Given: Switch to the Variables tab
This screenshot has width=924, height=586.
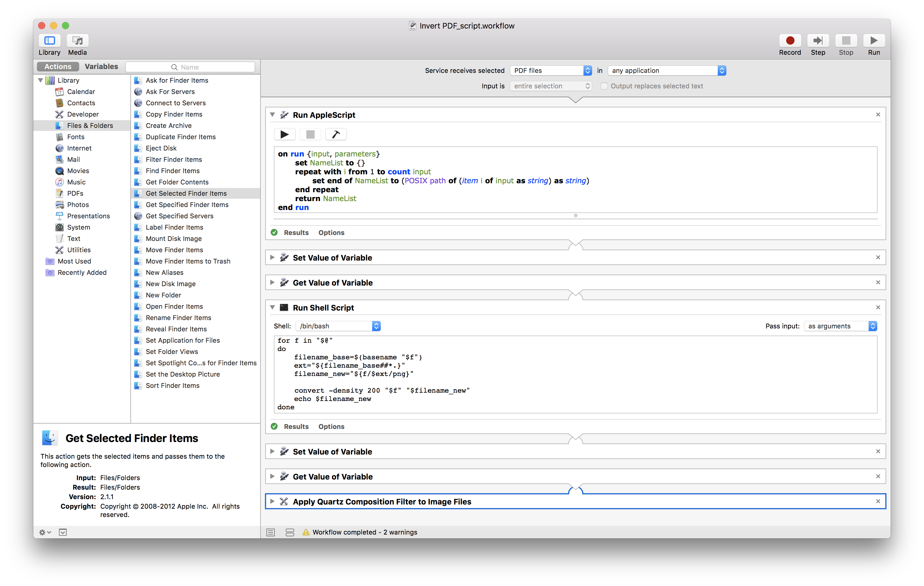Looking at the screenshot, I should click(102, 66).
